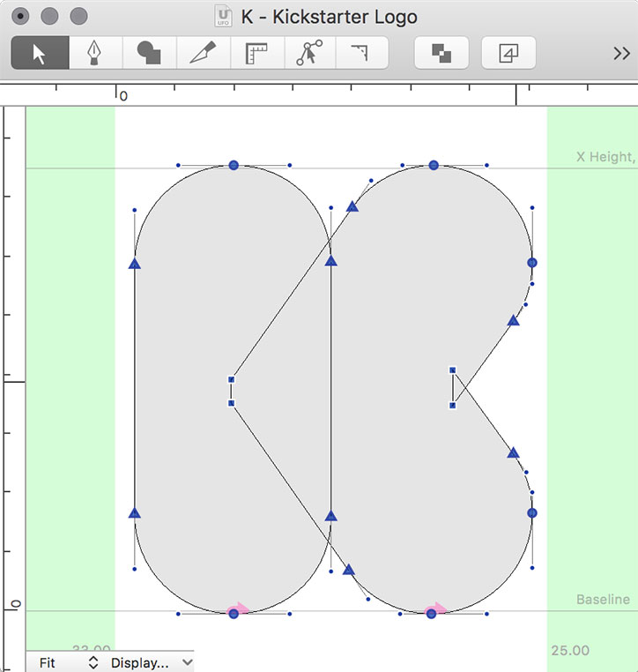
Task: Select the arrow selection tool
Action: coord(40,53)
